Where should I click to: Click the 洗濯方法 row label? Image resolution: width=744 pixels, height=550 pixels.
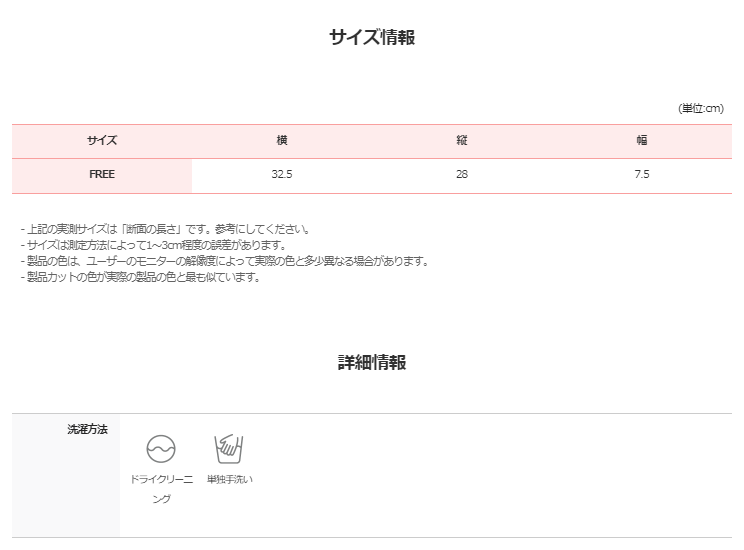(x=87, y=429)
